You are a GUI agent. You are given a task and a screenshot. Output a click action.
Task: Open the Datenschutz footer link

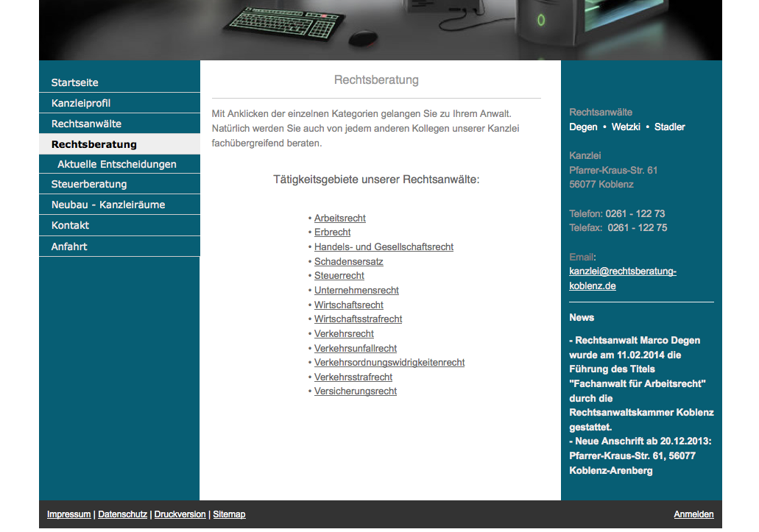(x=122, y=514)
